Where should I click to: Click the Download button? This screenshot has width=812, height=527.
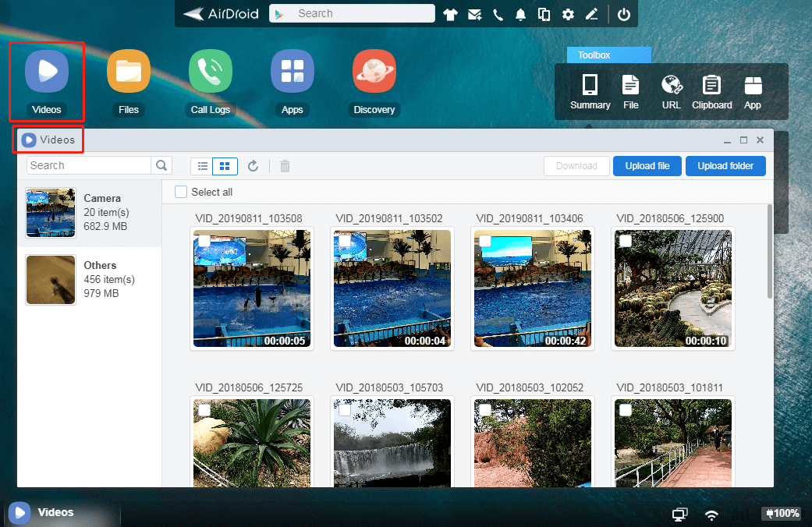pyautogui.click(x=576, y=165)
